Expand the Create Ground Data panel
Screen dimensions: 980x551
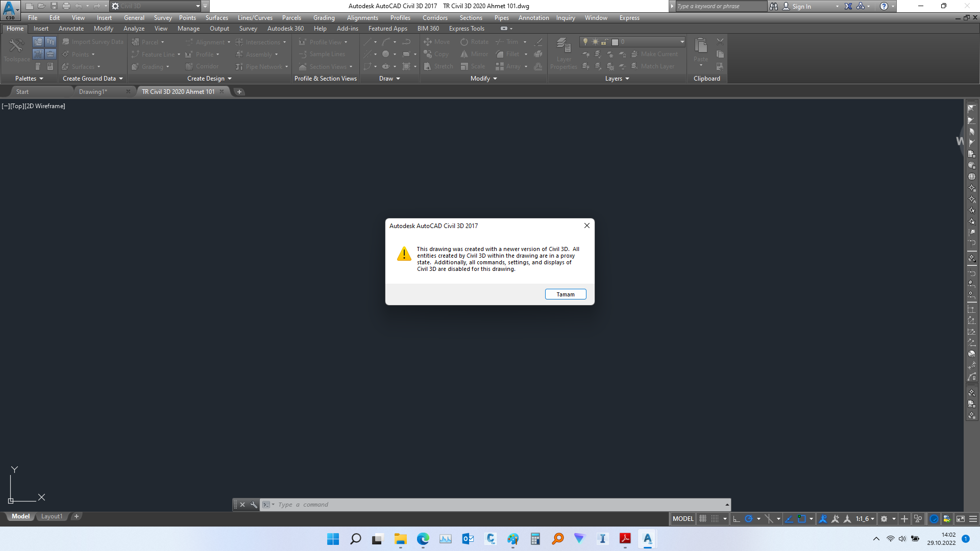[93, 79]
